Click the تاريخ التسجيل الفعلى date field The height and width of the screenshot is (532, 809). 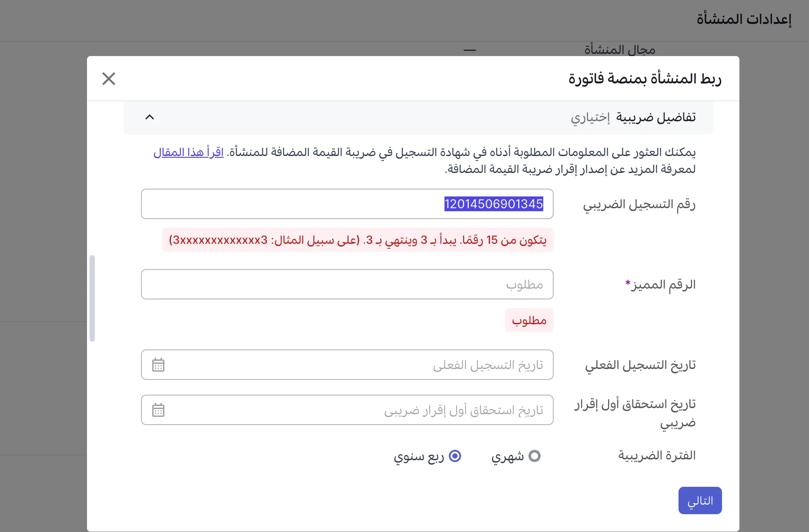click(347, 364)
